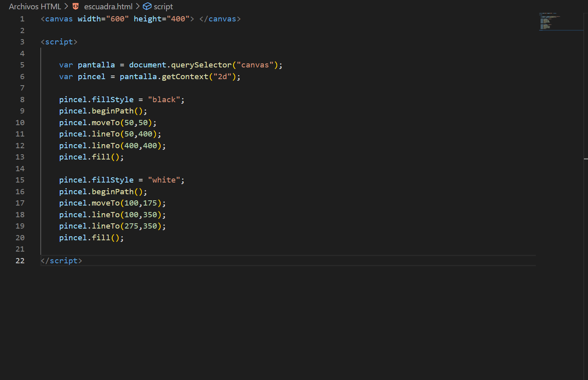
Task: Open the script breadcrumb segment
Action: point(163,6)
